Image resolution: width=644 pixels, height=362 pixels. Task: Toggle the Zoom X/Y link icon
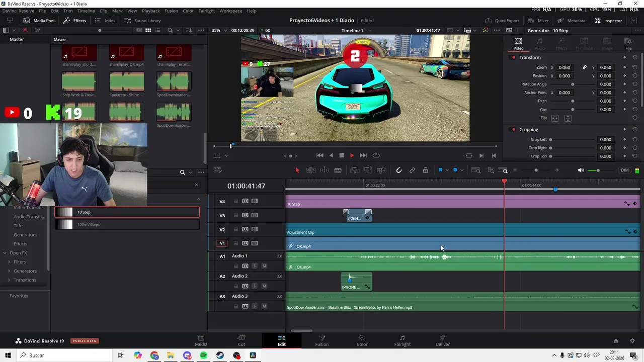click(x=584, y=67)
